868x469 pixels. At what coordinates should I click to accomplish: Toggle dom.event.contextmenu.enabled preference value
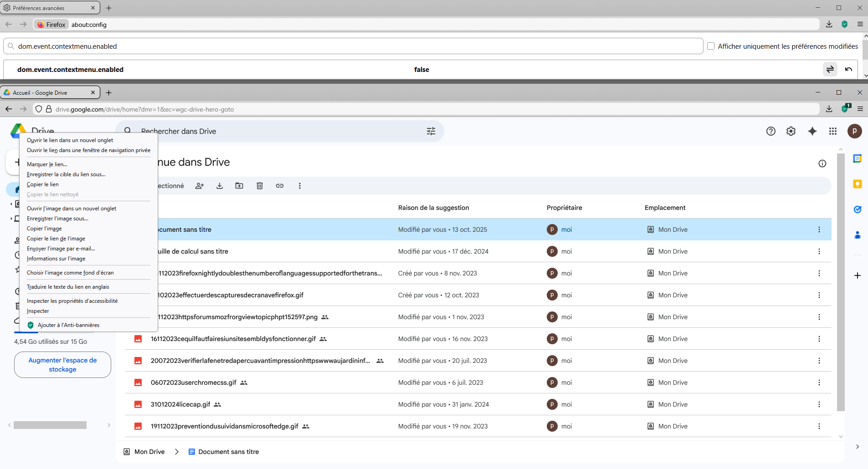pyautogui.click(x=830, y=69)
